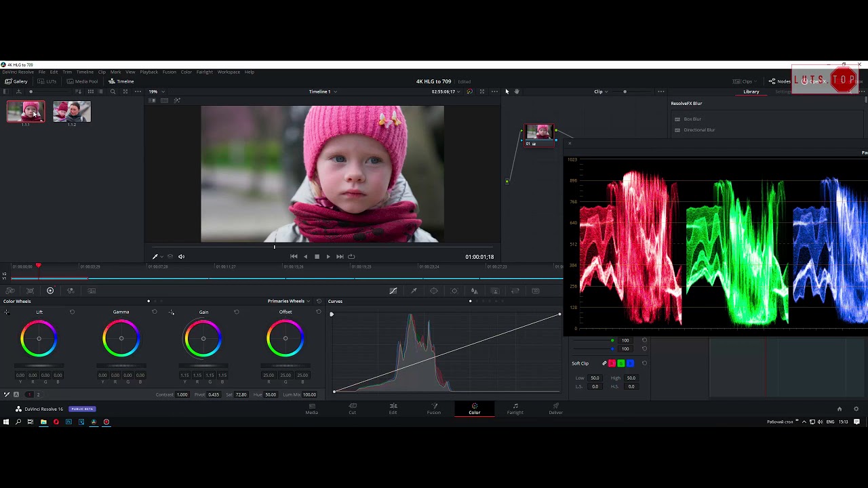Viewport: 868px width, 488px height.
Task: Pick black point with Lift crosshair
Action: [x=7, y=312]
